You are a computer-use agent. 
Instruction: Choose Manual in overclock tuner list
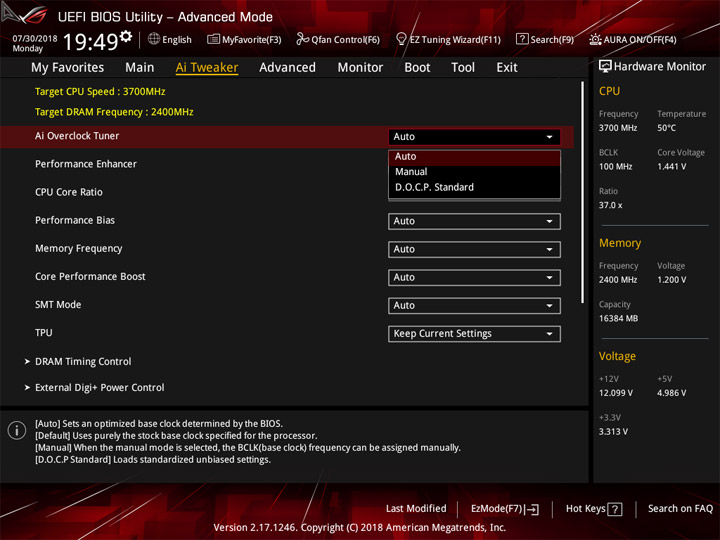[x=474, y=172]
